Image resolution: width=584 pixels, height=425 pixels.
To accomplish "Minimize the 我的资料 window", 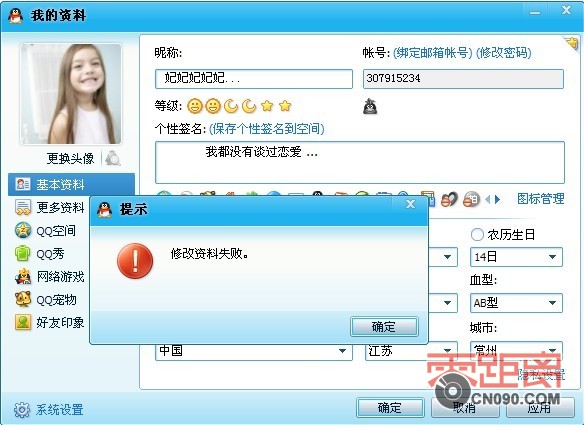I will tap(535, 12).
